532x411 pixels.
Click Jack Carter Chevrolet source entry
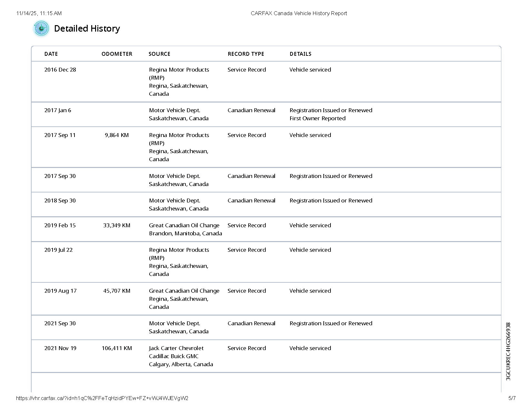coord(176,348)
